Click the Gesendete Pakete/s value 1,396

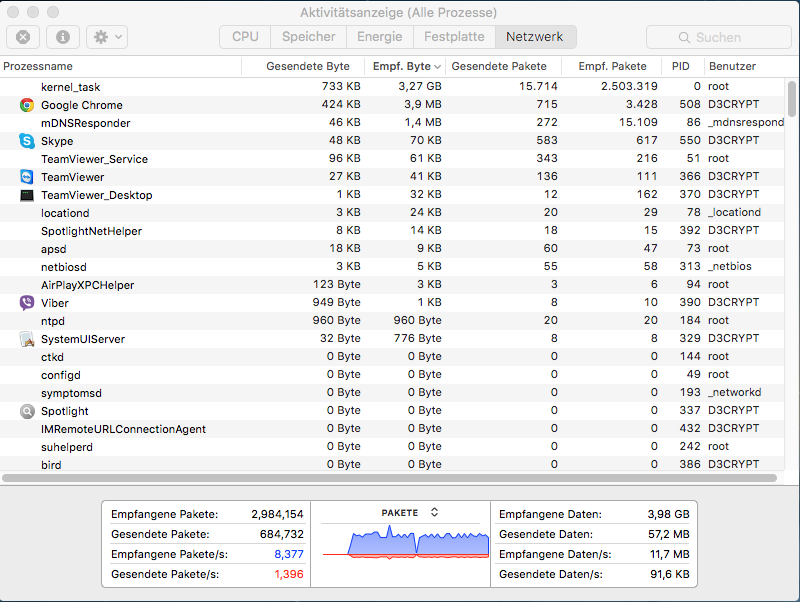[289, 574]
